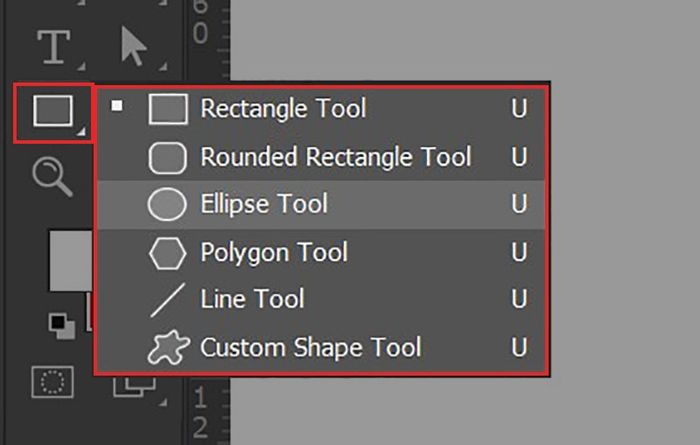Click the default colors black/white icon
Viewport: 700px width, 445px height.
[x=62, y=324]
